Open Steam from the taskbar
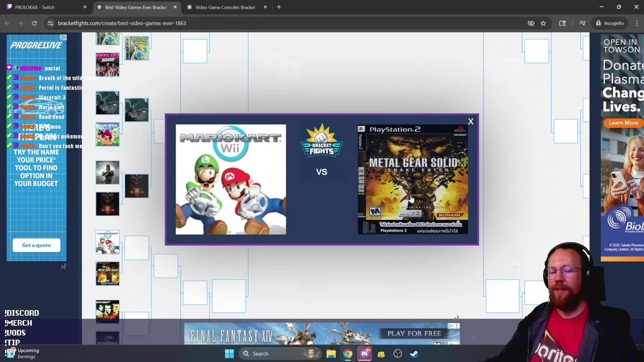This screenshot has width=644, height=362. pyautogui.click(x=414, y=353)
